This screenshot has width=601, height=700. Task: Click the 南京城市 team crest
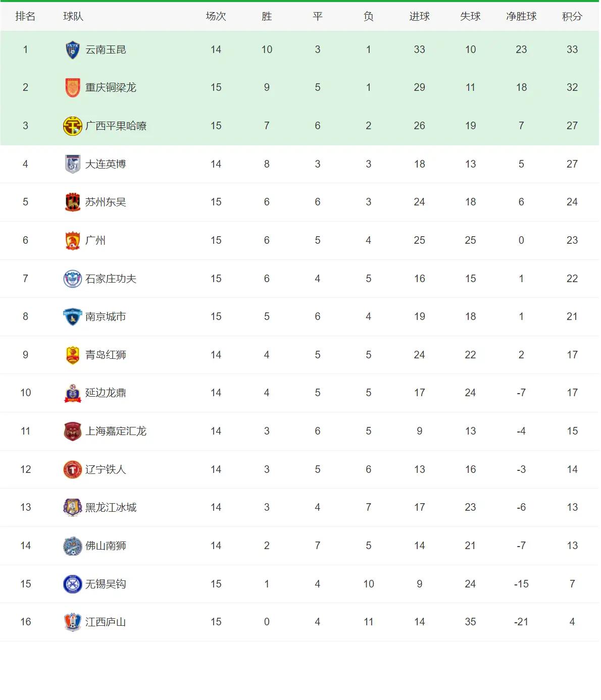pos(73,316)
